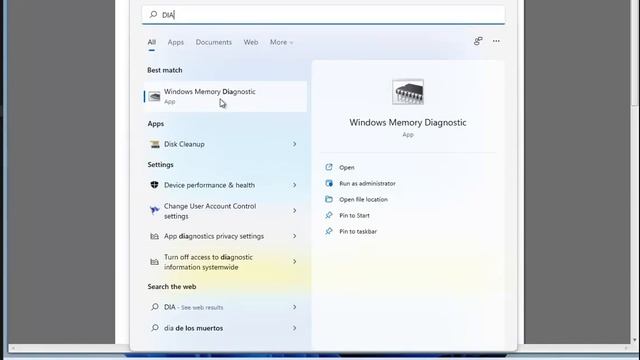The height and width of the screenshot is (360, 640).
Task: Click the Pin to taskbar pin icon
Action: 329,231
